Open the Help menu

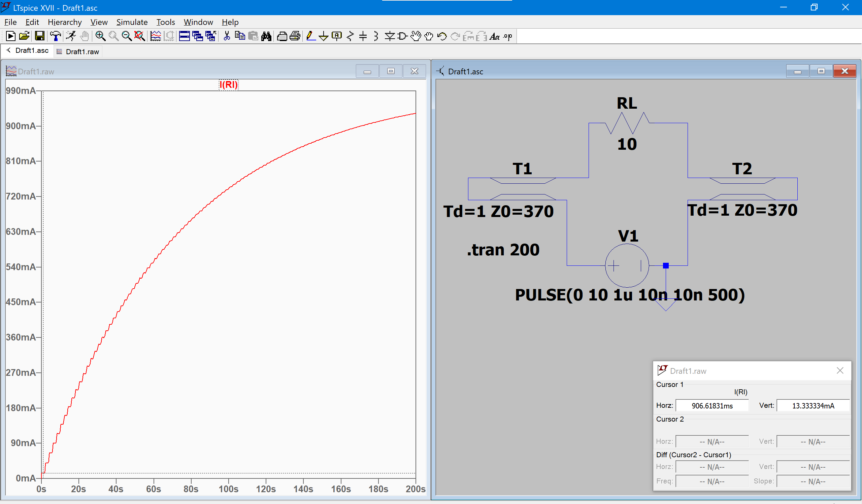click(230, 22)
